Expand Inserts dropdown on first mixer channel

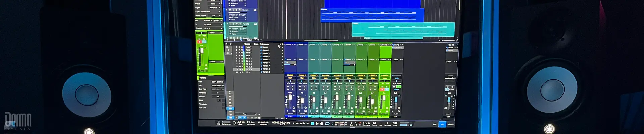pyautogui.click(x=293, y=45)
